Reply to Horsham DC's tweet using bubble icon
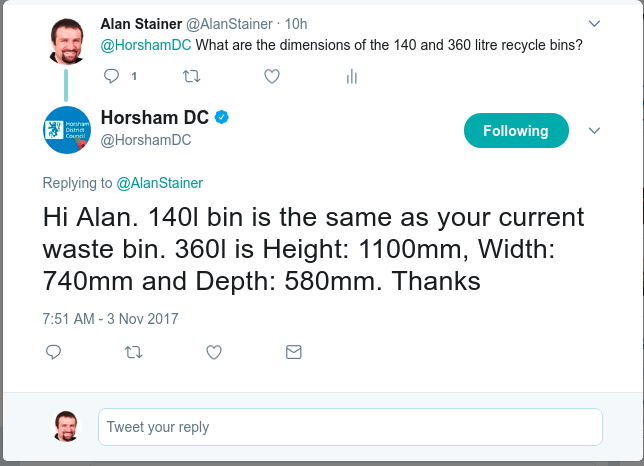644x466 pixels. pyautogui.click(x=53, y=352)
